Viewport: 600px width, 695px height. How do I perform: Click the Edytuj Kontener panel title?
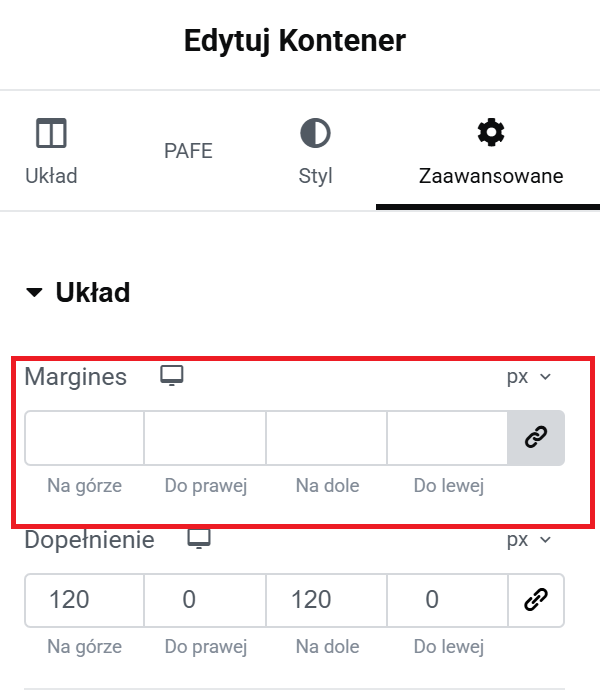pos(295,41)
